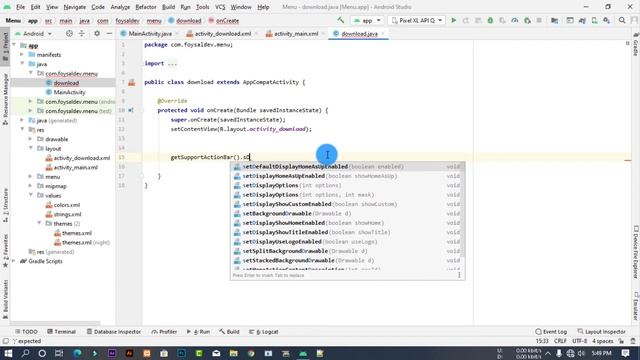Viewport: 640px width, 360px height.
Task: Expand the folded import statement
Action: click(172, 63)
